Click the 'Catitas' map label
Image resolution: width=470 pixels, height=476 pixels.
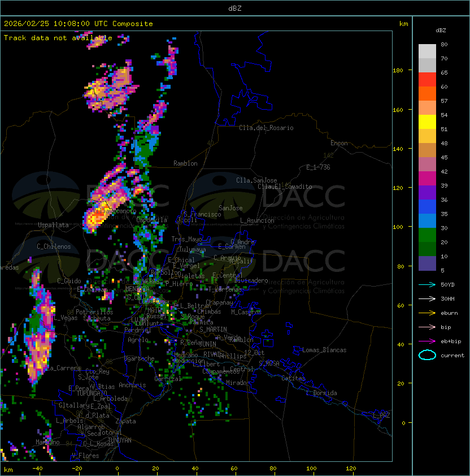click(293, 378)
